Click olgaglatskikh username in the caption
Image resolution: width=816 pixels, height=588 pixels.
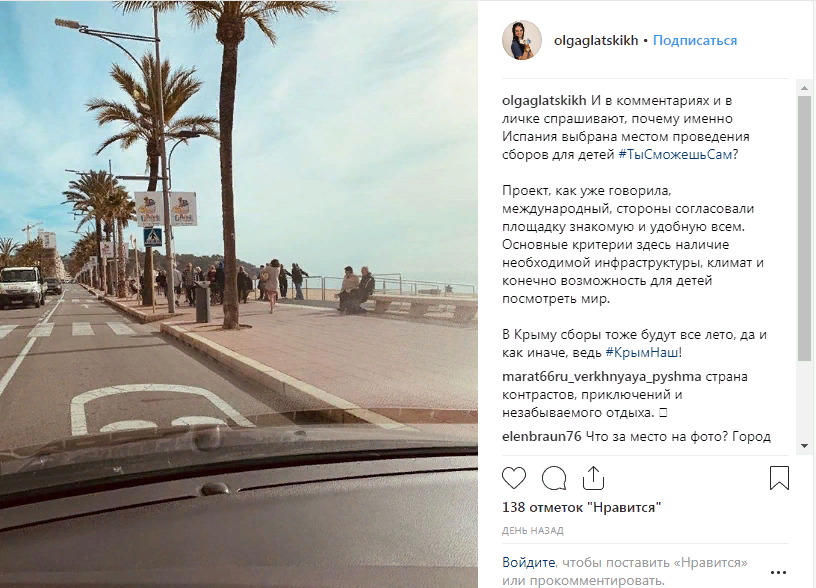(544, 100)
